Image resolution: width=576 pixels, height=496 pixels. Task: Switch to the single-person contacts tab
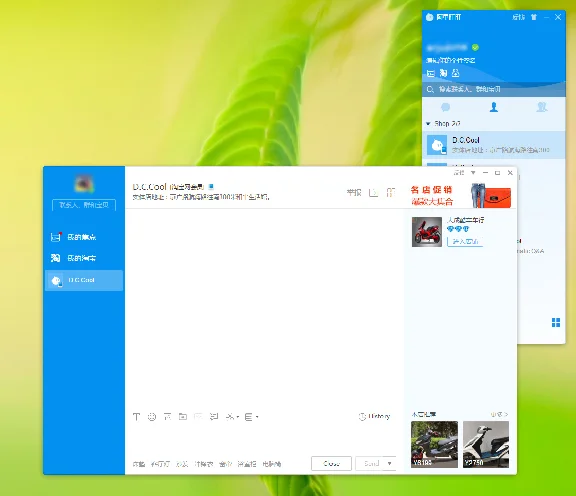click(x=494, y=107)
